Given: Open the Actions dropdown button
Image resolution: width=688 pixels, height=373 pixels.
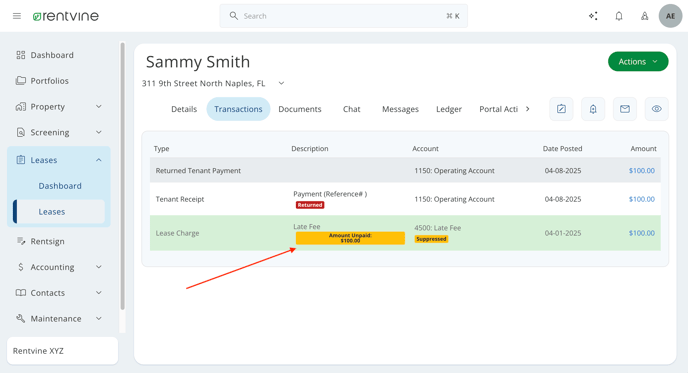Looking at the screenshot, I should tap(638, 61).
